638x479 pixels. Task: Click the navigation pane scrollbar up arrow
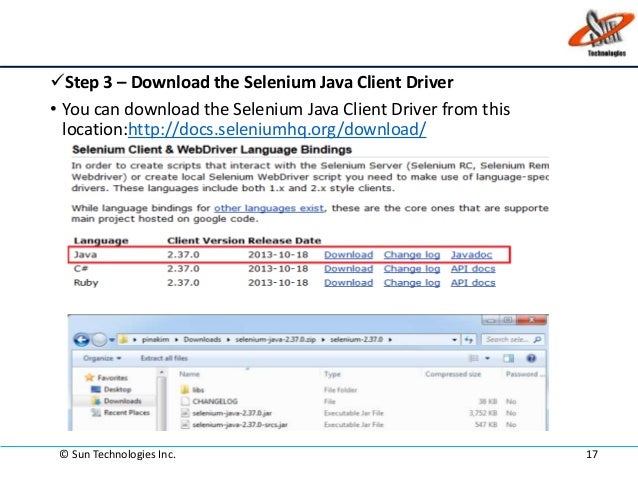162,373
